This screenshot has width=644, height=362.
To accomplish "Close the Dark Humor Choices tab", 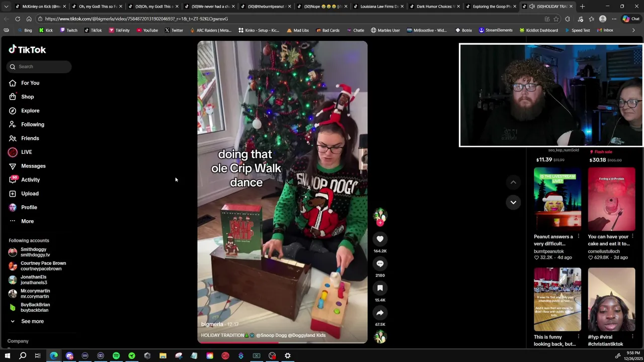I will click(458, 7).
